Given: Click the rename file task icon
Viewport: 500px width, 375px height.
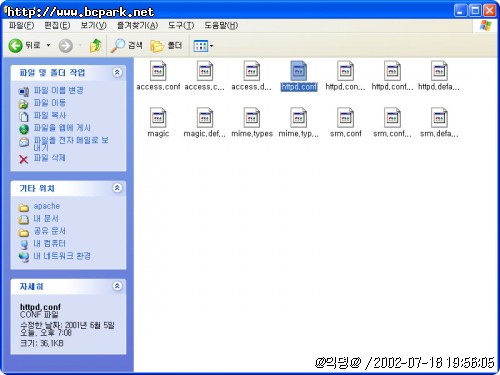Looking at the screenshot, I should [x=24, y=91].
